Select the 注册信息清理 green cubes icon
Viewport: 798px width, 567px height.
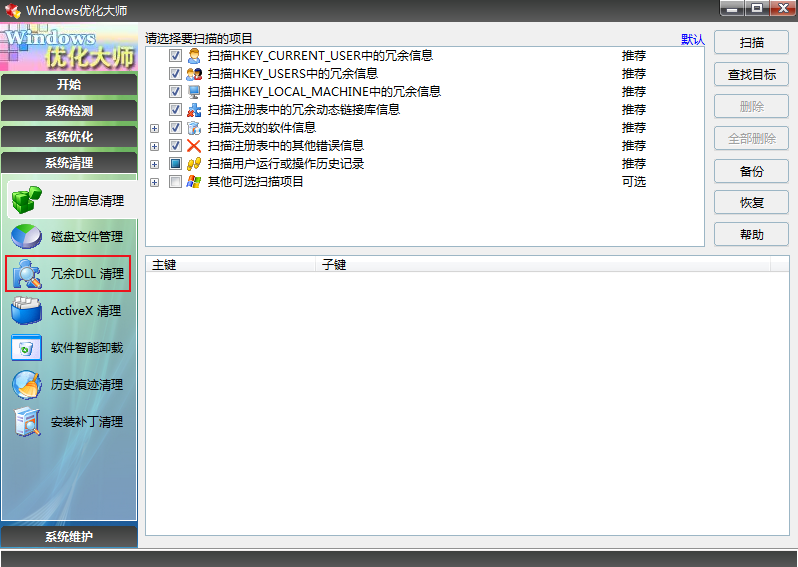click(x=26, y=200)
